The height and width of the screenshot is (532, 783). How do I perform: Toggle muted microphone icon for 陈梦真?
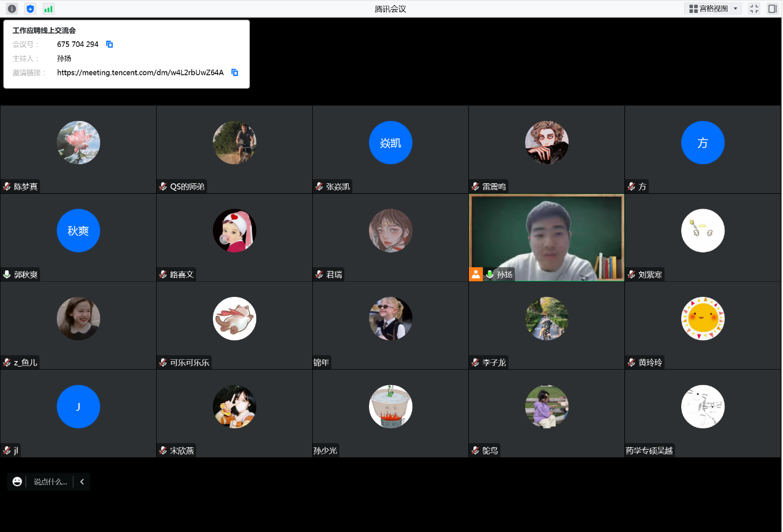coord(7,186)
